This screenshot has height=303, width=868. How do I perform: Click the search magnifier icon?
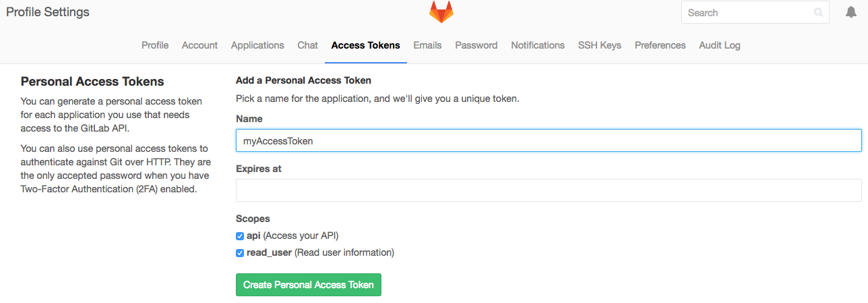pos(819,13)
